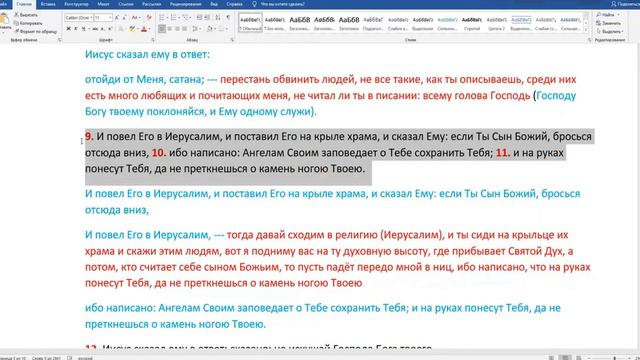Open the font name combo box
Viewport: 640px width, 360px height.
point(78,18)
